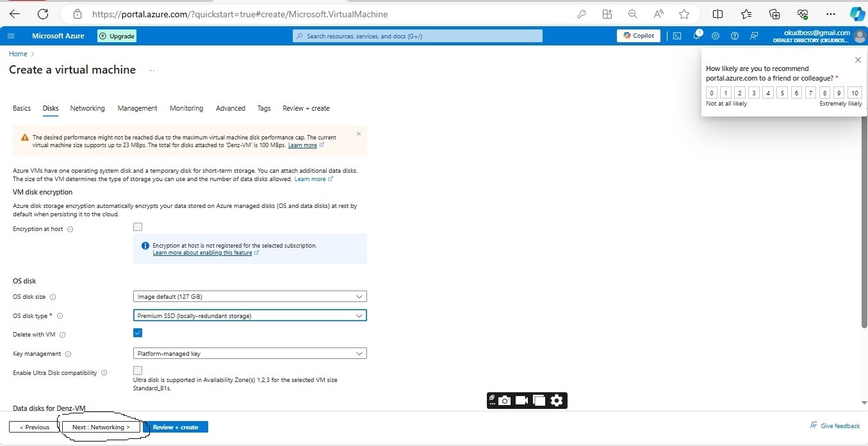Open the saved passwords key icon

pyautogui.click(x=582, y=14)
